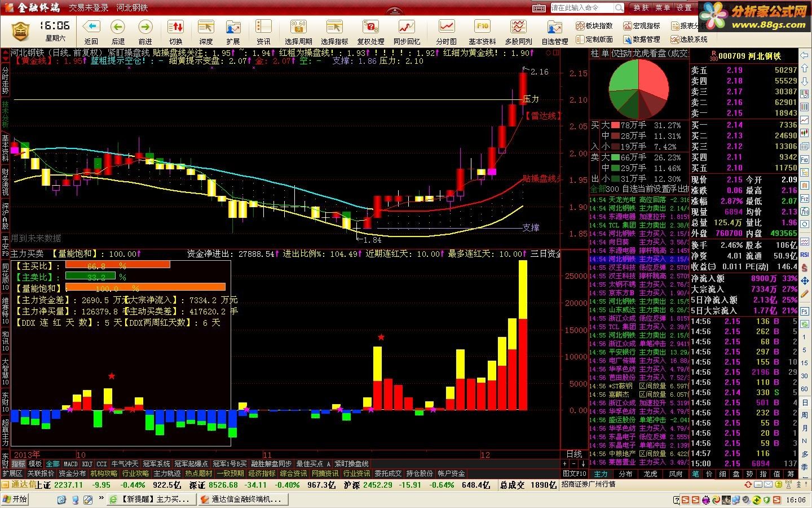Open the 【新提醒】主力买 taskbar window
The height and width of the screenshot is (508, 812).
pos(151,499)
